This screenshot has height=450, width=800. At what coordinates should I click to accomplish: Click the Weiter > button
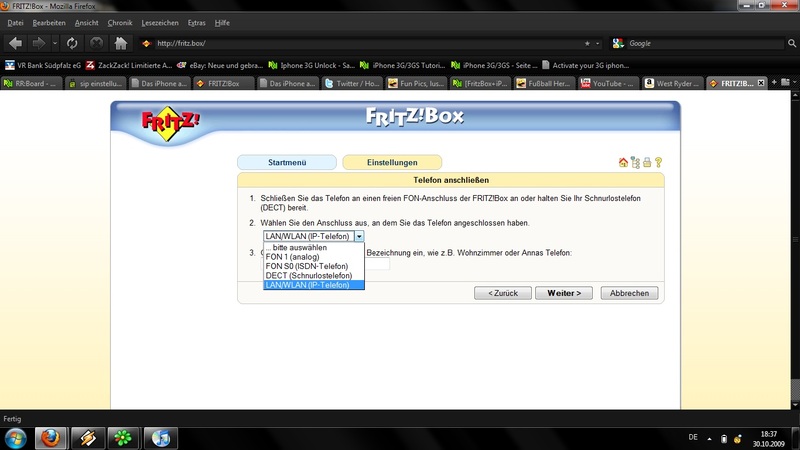[564, 293]
